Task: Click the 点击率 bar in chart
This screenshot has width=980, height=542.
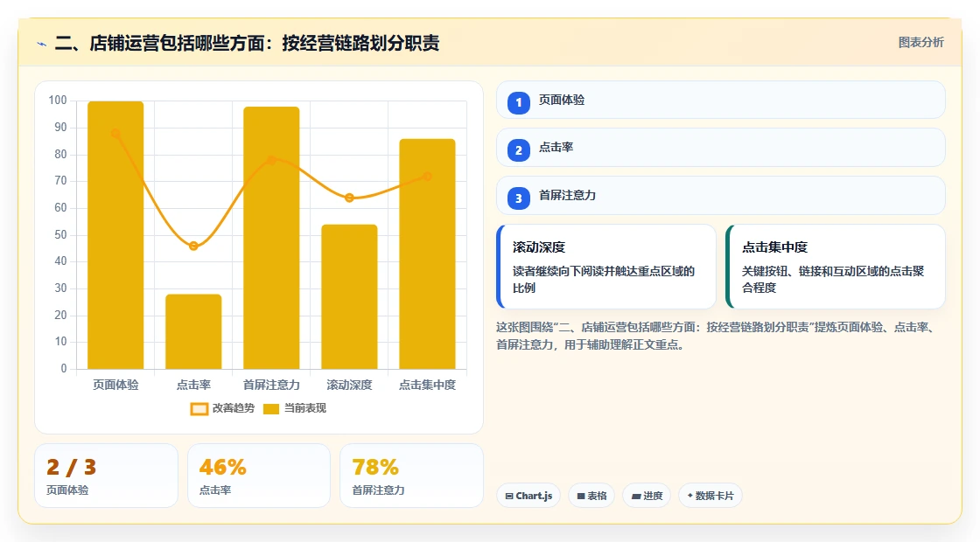Action: [x=193, y=331]
